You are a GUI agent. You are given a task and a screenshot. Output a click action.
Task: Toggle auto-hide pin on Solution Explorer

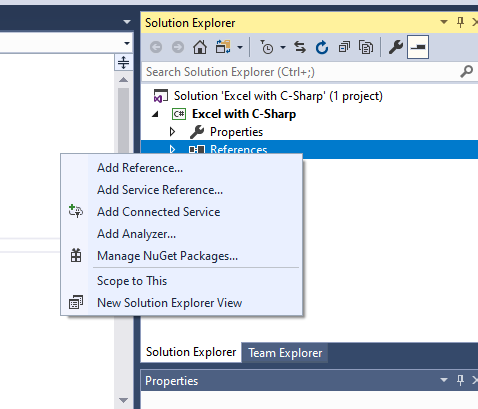(x=460, y=23)
